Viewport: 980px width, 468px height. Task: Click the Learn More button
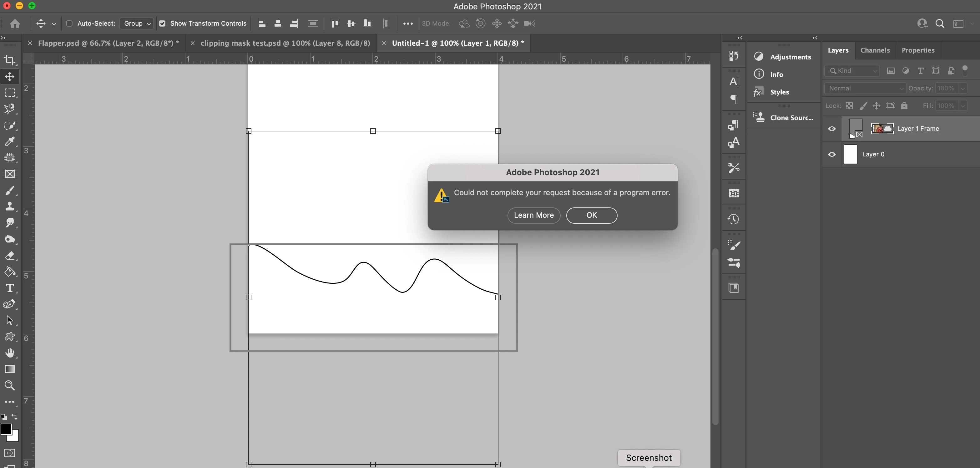tap(533, 215)
